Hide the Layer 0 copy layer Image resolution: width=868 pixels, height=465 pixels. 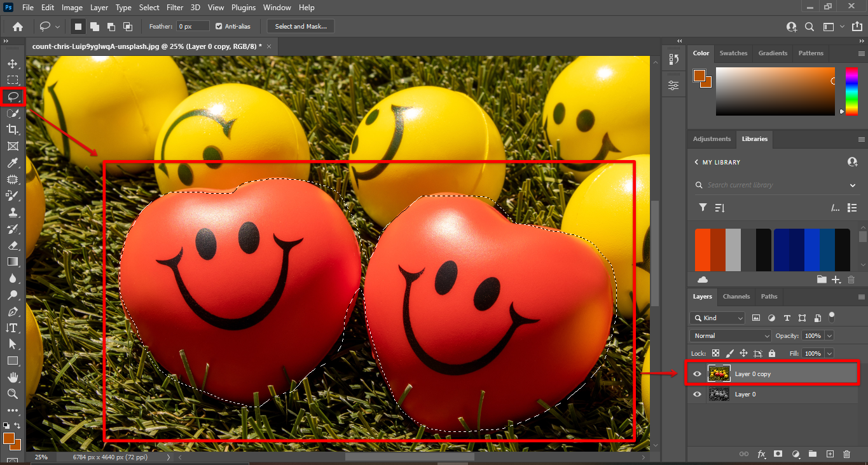697,374
